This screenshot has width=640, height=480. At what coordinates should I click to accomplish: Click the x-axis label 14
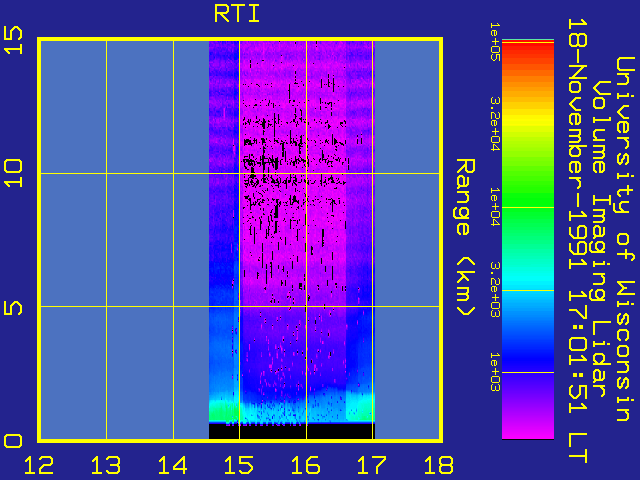click(173, 465)
